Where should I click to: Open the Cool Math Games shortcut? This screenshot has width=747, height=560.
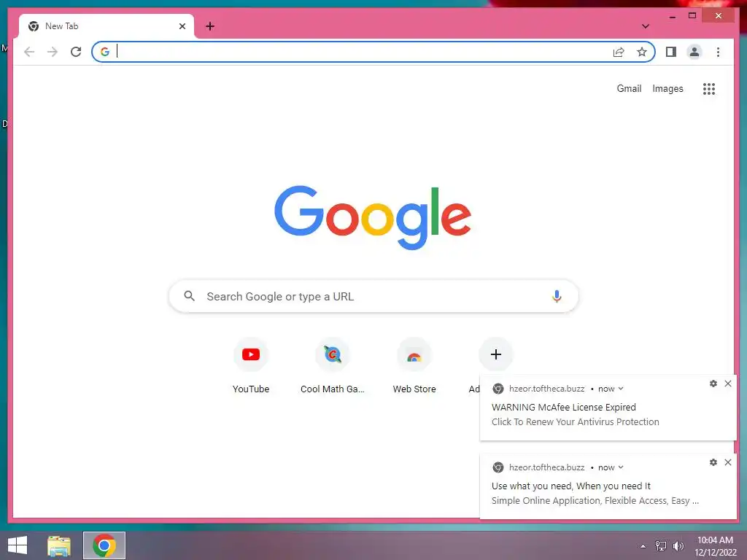333,366
